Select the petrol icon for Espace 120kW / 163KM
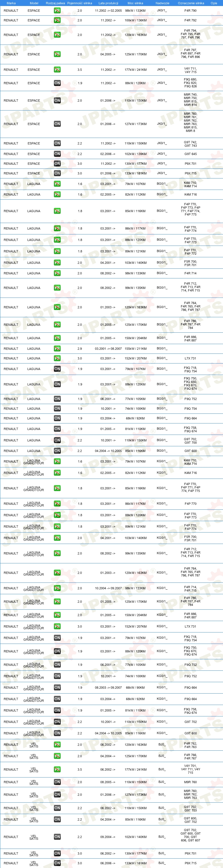This screenshot has width=223, height=868. pos(57,35)
